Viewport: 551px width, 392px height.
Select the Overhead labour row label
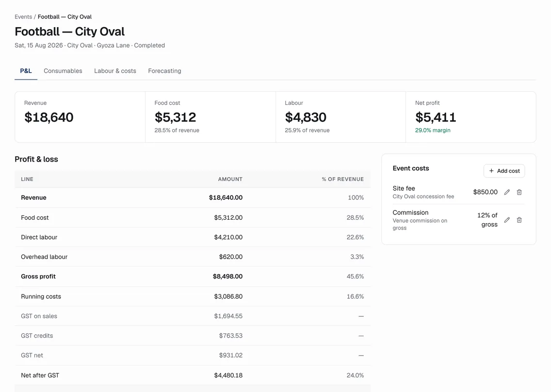(x=44, y=257)
